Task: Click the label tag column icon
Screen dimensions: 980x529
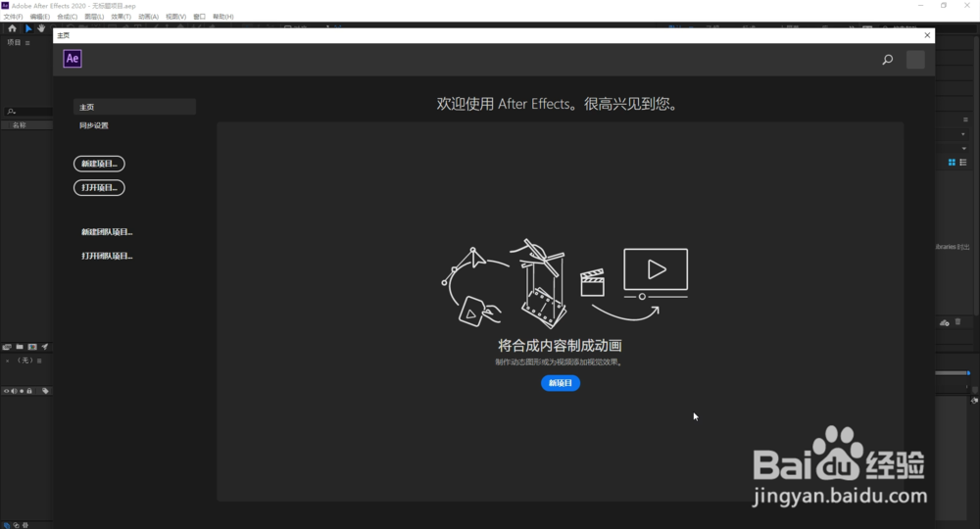Action: pos(45,391)
